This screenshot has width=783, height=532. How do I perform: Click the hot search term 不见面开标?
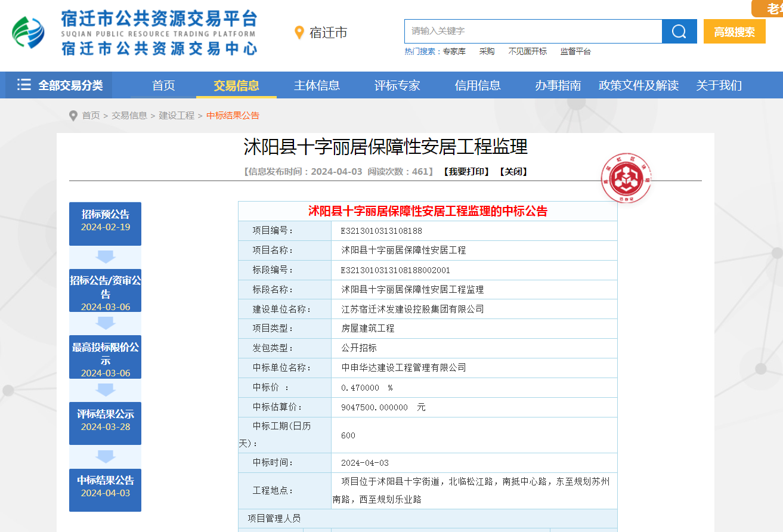pyautogui.click(x=527, y=51)
